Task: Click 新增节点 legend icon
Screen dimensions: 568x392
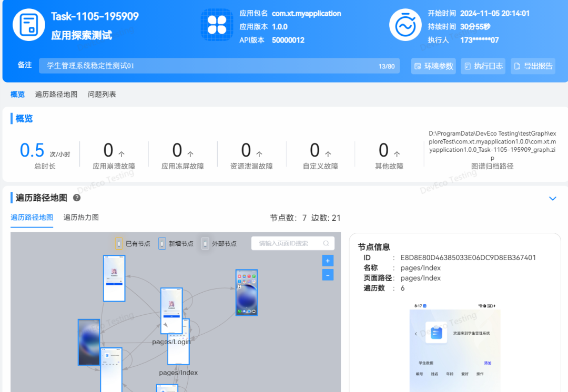Action: tap(162, 244)
